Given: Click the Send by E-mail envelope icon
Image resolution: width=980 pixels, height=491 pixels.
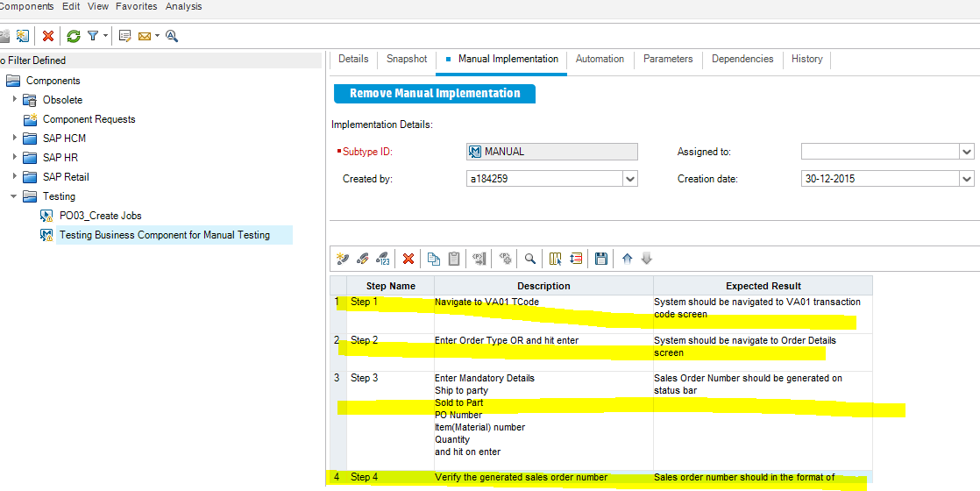Looking at the screenshot, I should tap(145, 36).
